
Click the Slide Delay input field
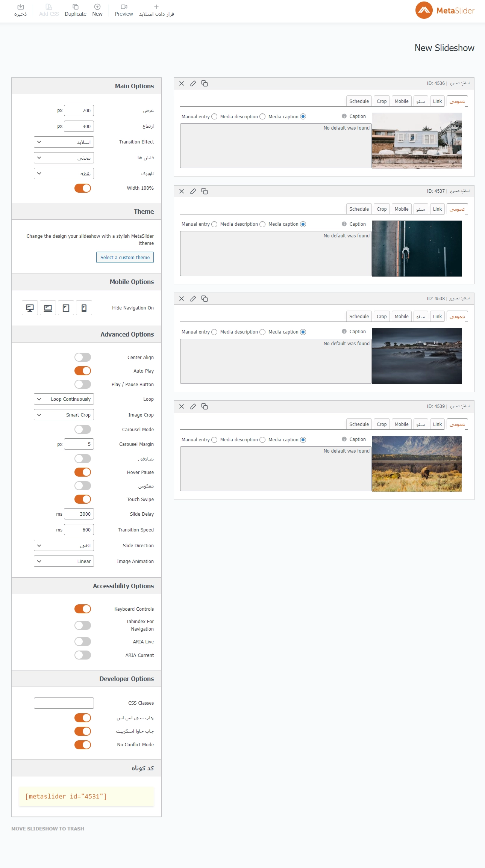(x=79, y=514)
